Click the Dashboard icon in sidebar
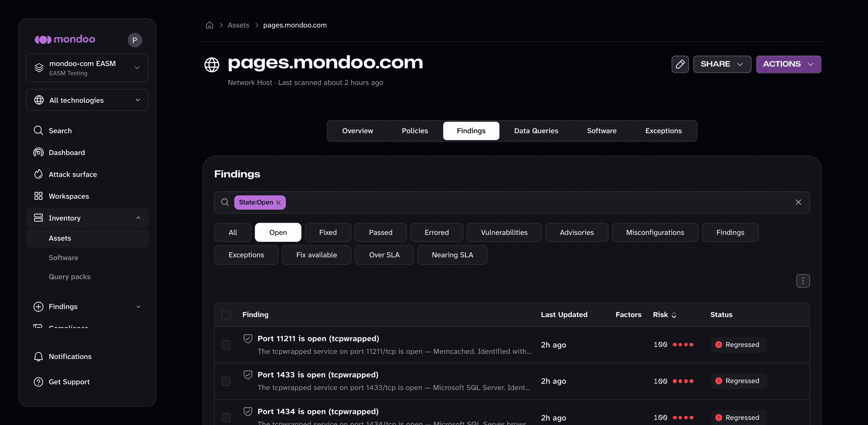Viewport: 868px width, 425px height. point(39,152)
